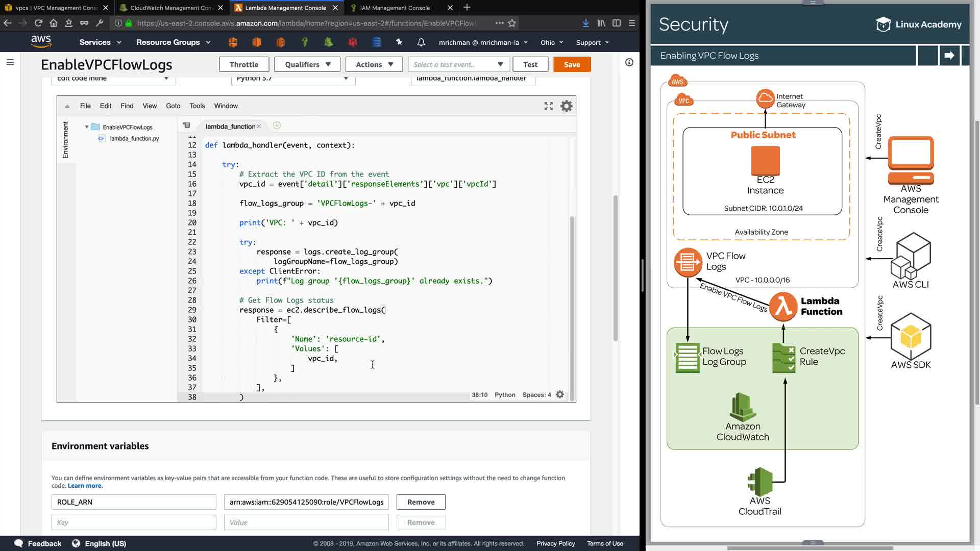Screen dimensions: 980x551
Task: Add a new editor tab with the plus icon
Action: tap(277, 126)
